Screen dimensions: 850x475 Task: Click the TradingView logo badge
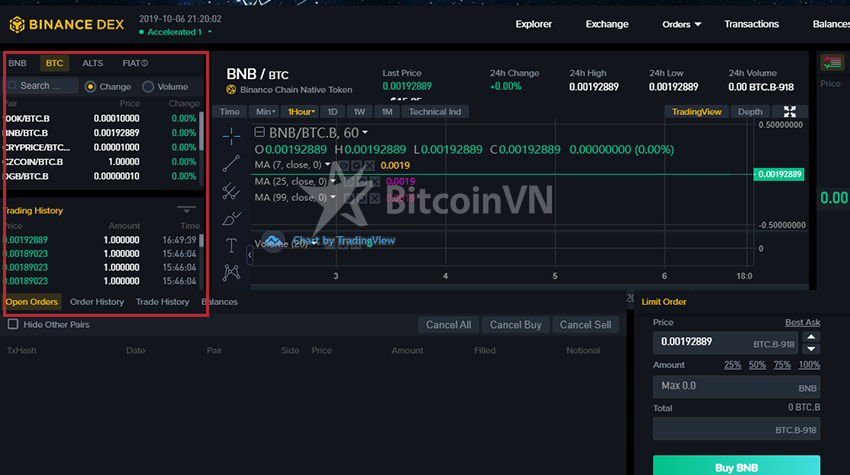click(273, 241)
